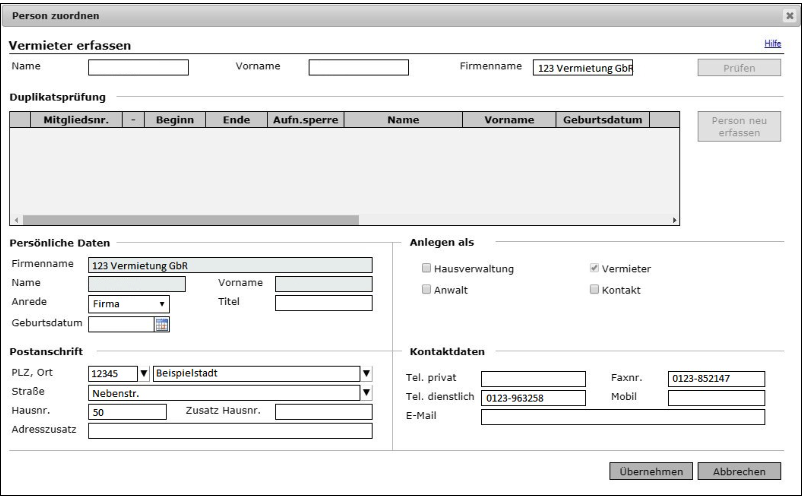Screen dimensions: 805x499
Task: Click the Tel. dienstlich field with 0123-963258
Action: (x=533, y=398)
